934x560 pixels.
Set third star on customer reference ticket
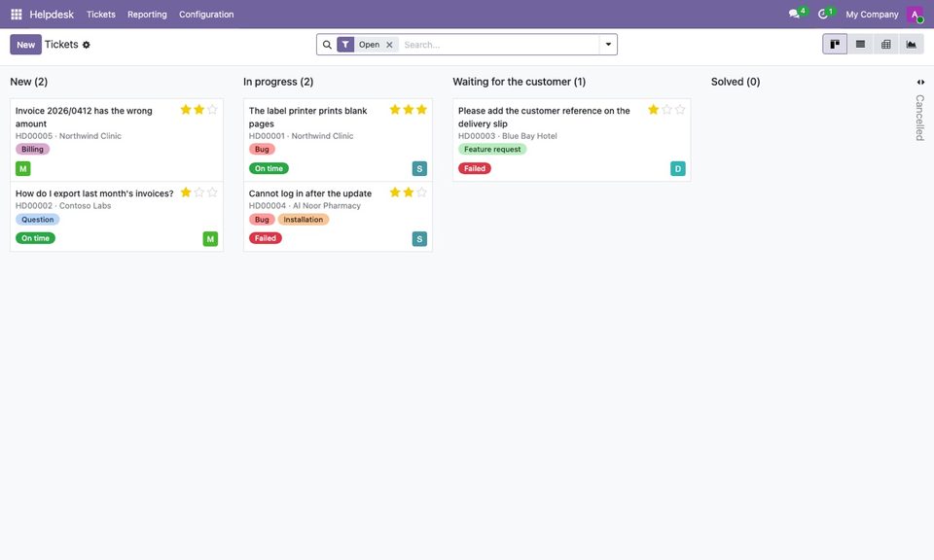click(680, 110)
